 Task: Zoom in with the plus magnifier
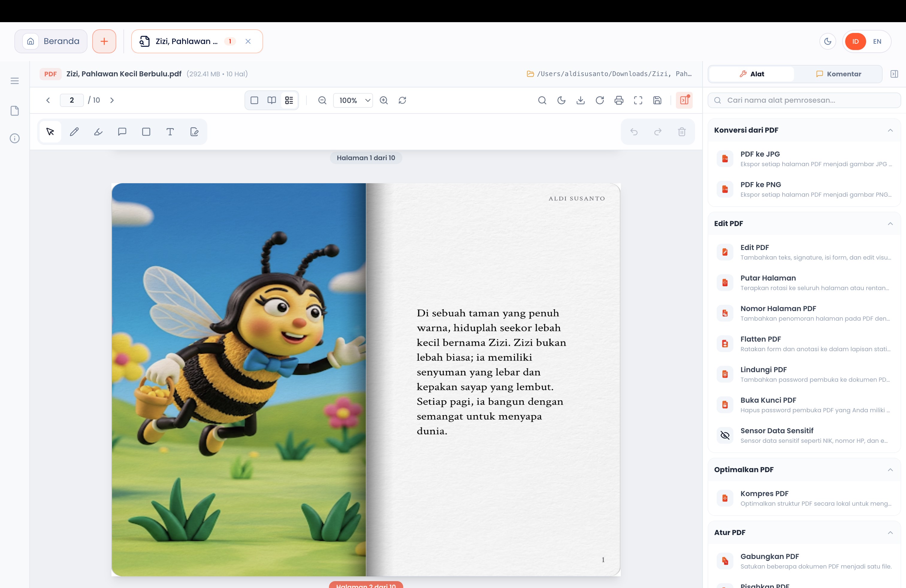point(384,100)
